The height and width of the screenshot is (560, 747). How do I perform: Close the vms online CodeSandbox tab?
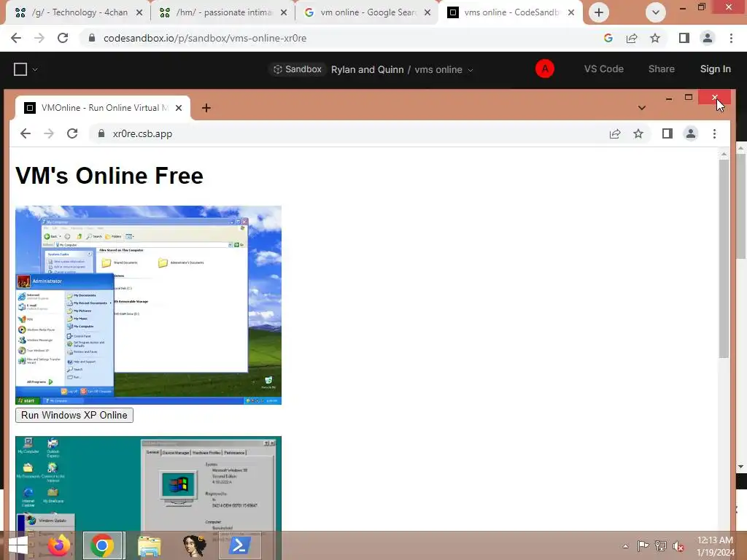click(x=571, y=12)
